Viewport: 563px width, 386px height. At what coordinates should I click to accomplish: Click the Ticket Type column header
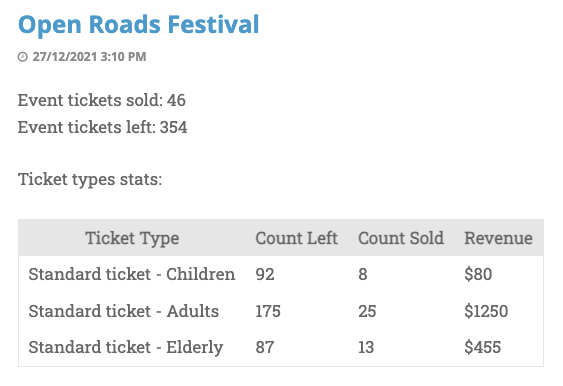pos(132,238)
